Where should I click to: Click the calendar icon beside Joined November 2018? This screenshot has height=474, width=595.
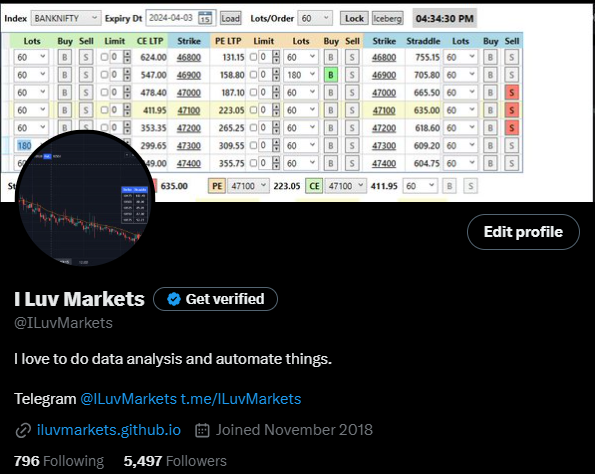(x=202, y=430)
